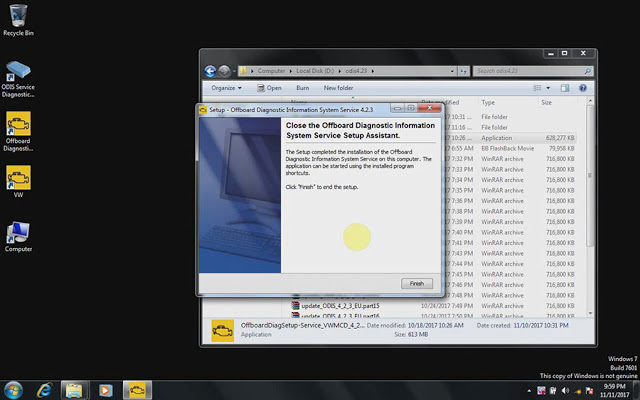Screen dimensions: 640x400
Task: Select the update_ODIS_4_2_3_EU.part15 file
Action: pos(340,306)
